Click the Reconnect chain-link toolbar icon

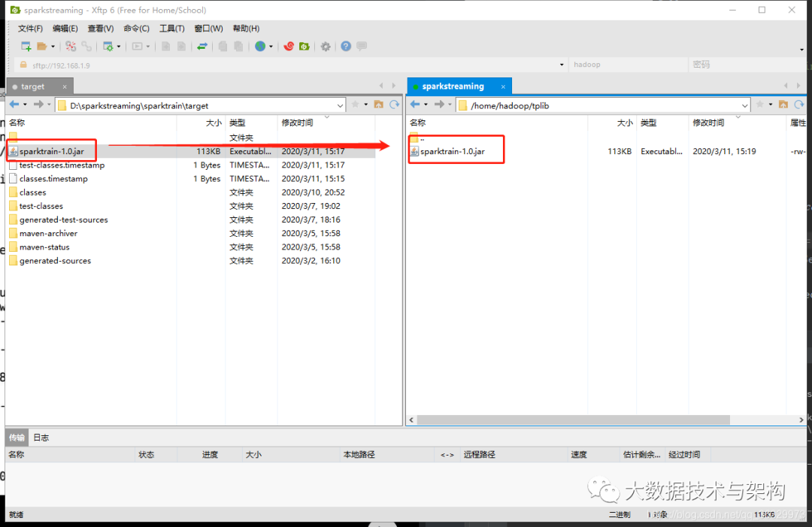[x=86, y=47]
